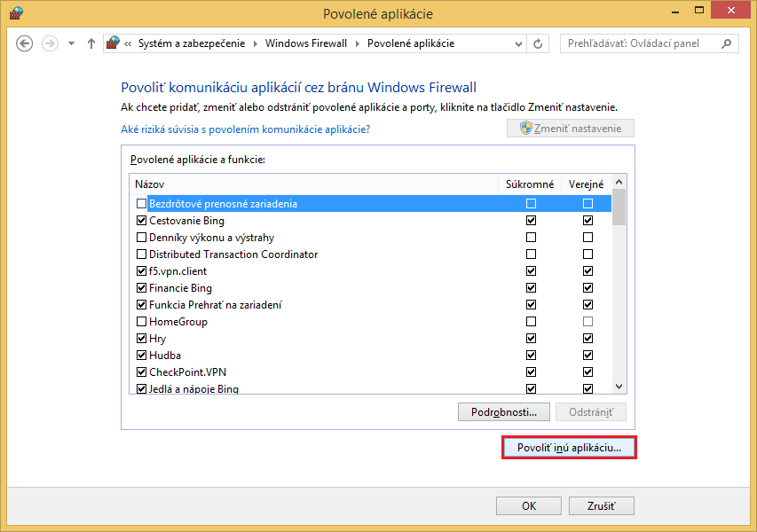The width and height of the screenshot is (757, 532).
Task: Click the Povoliť inú aplikáciu button
Action: (569, 448)
